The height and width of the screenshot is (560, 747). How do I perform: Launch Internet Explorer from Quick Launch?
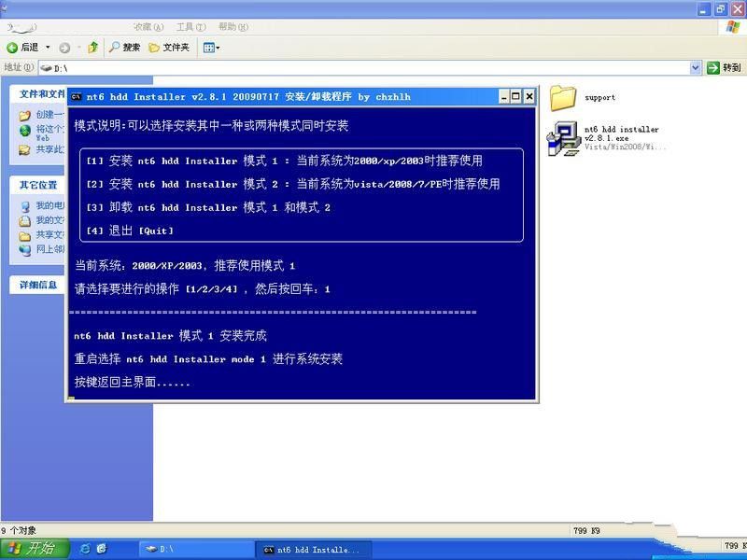point(84,549)
